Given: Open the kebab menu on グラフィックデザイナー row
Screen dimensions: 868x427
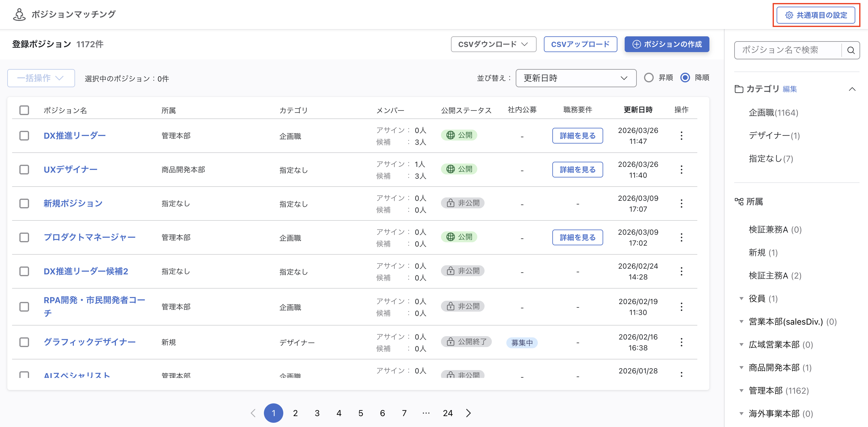Looking at the screenshot, I should [x=681, y=342].
